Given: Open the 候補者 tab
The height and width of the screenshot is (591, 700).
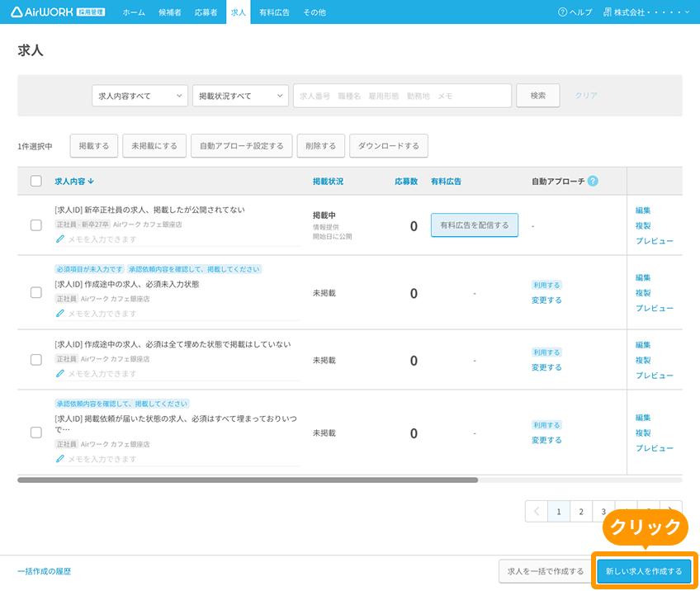Looking at the screenshot, I should pyautogui.click(x=170, y=12).
